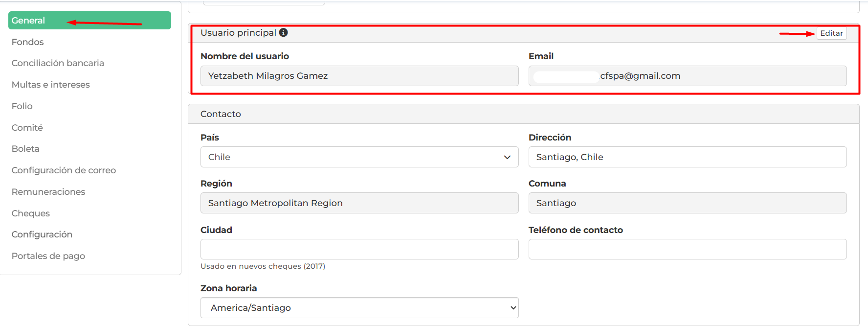Go to Conciliación bancaria settings
Image resolution: width=868 pixels, height=328 pixels.
58,63
